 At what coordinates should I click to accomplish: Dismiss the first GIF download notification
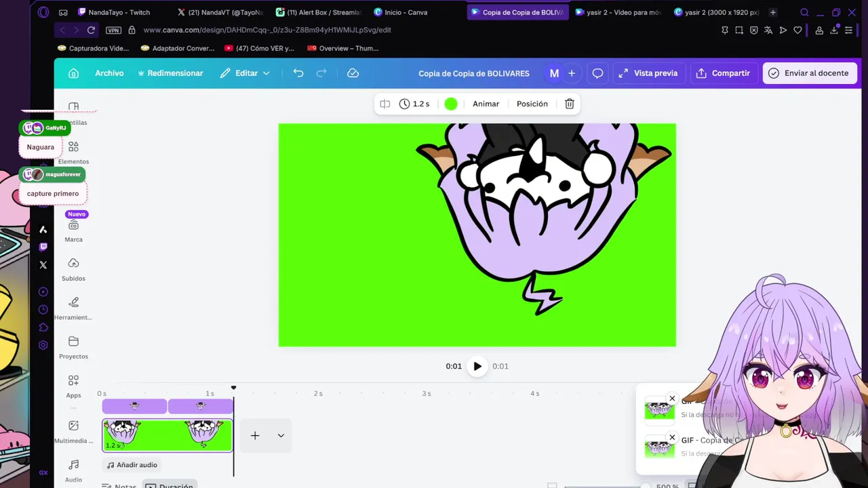[x=672, y=399]
